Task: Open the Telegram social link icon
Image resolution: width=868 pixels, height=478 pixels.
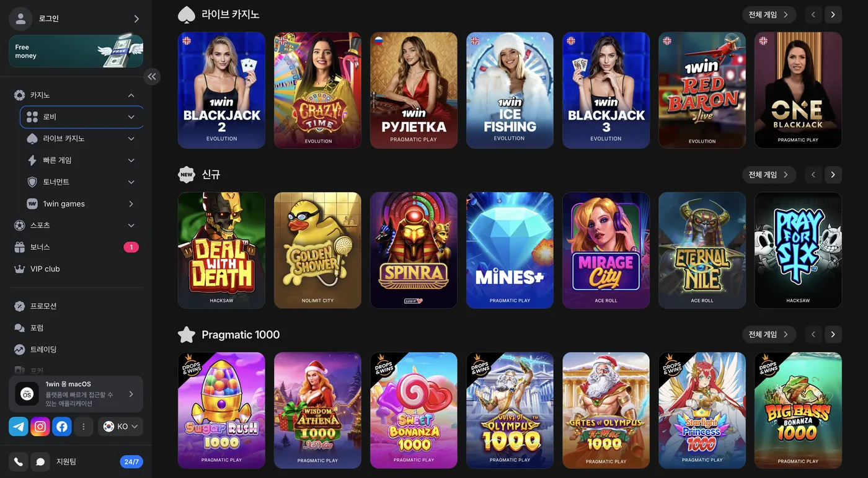Action: 19,427
